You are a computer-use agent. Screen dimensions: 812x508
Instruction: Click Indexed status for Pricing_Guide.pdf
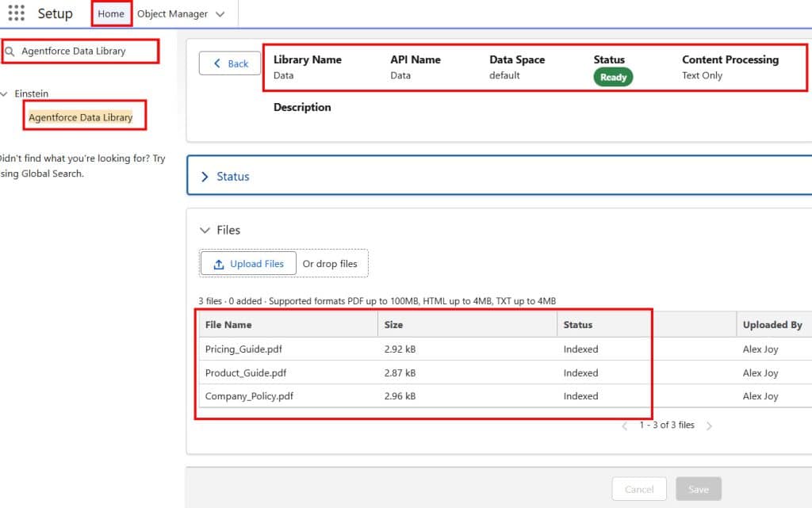pyautogui.click(x=580, y=349)
